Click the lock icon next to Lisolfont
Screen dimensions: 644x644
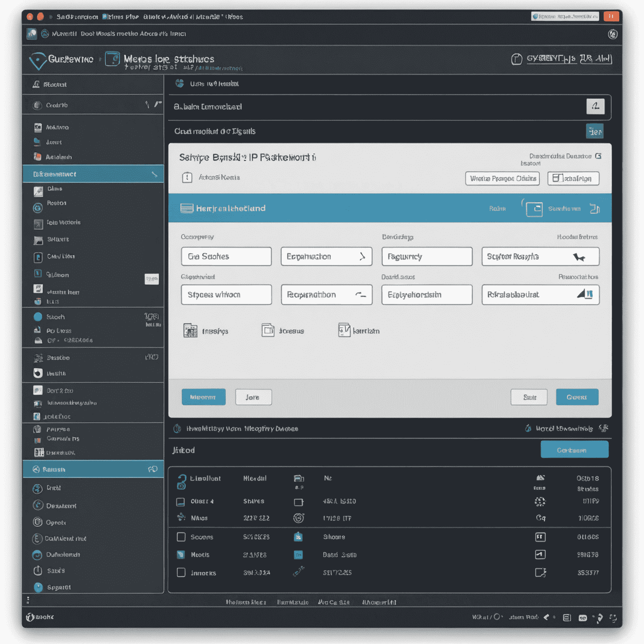[182, 482]
